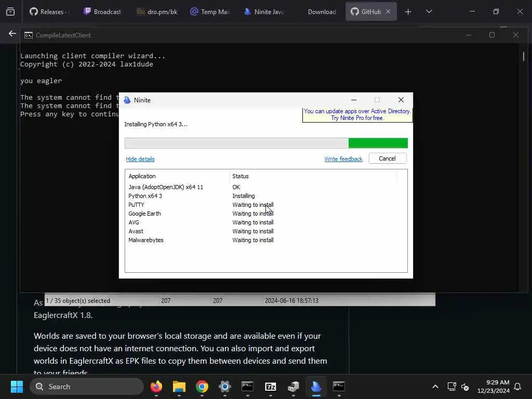Image resolution: width=532 pixels, height=399 pixels.
Task: Switch to the Broadcast Twitch tab
Action: pyautogui.click(x=102, y=12)
